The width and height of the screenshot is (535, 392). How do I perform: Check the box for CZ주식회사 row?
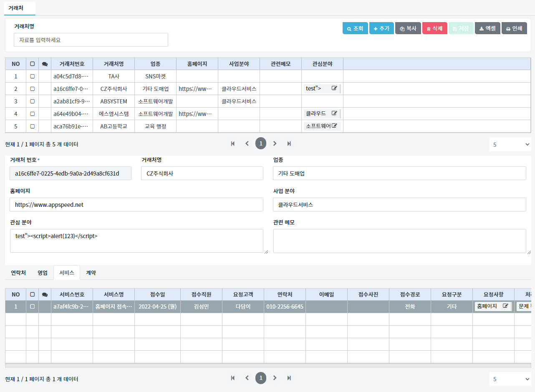pos(32,89)
